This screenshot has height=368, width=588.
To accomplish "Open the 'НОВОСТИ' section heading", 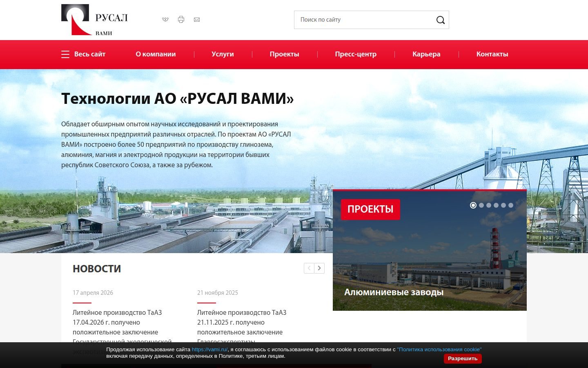I will pos(97,269).
